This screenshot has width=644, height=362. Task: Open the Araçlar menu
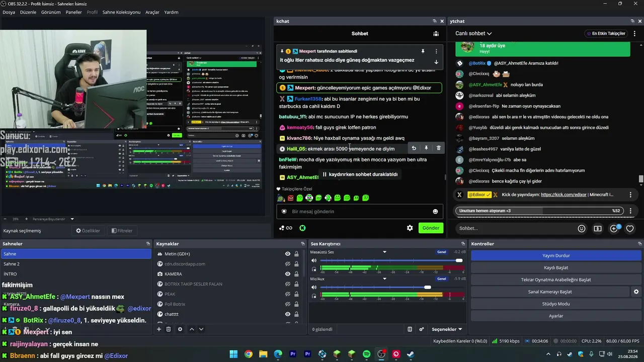click(152, 12)
